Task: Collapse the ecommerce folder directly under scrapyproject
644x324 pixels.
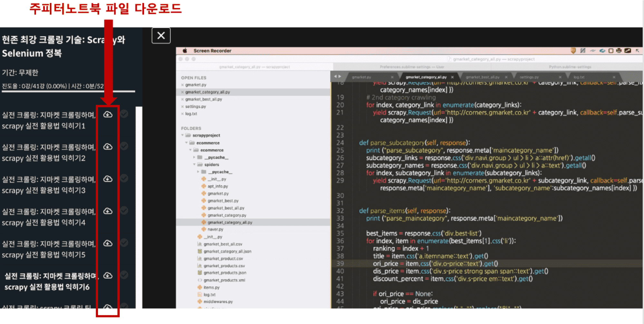Action: pyautogui.click(x=187, y=143)
